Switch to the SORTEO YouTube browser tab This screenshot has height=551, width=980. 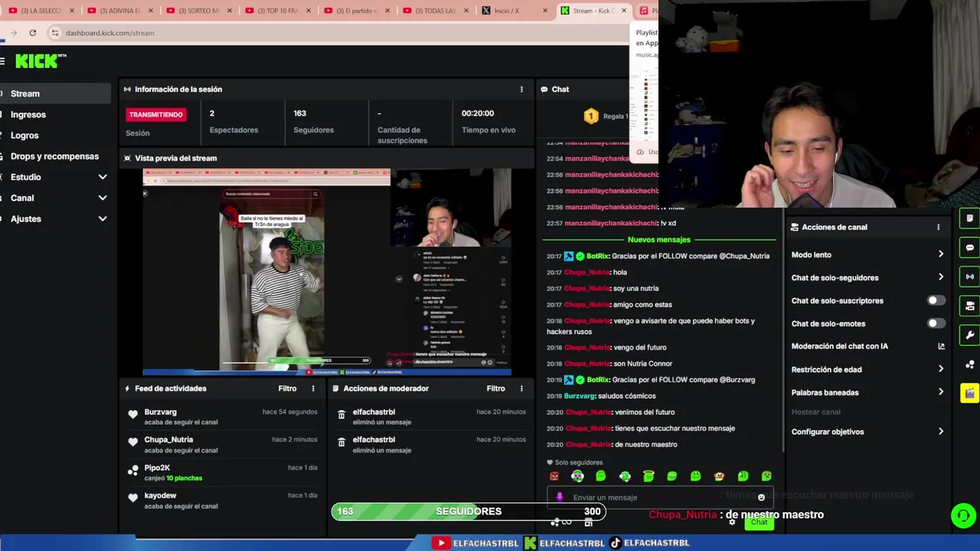tap(199, 11)
